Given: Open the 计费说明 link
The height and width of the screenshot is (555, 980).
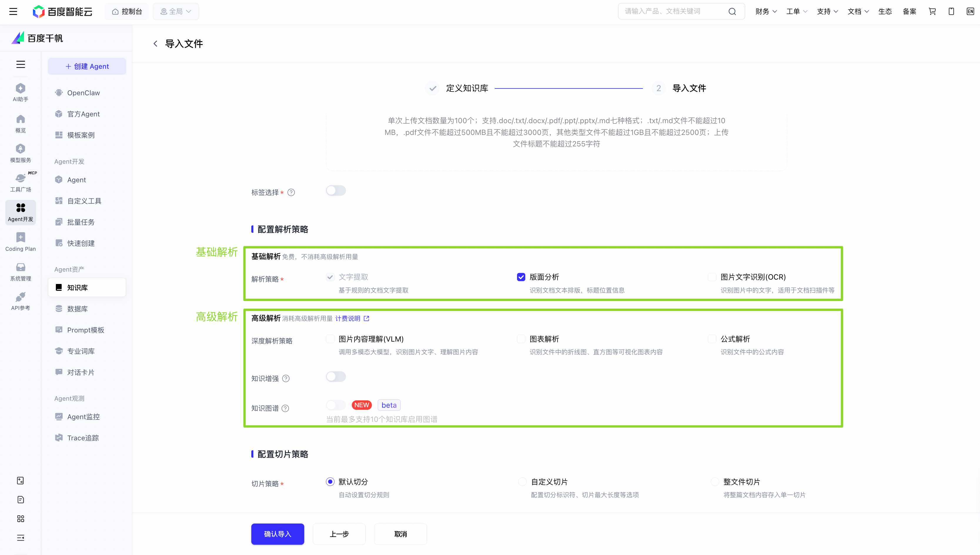Looking at the screenshot, I should 347,318.
